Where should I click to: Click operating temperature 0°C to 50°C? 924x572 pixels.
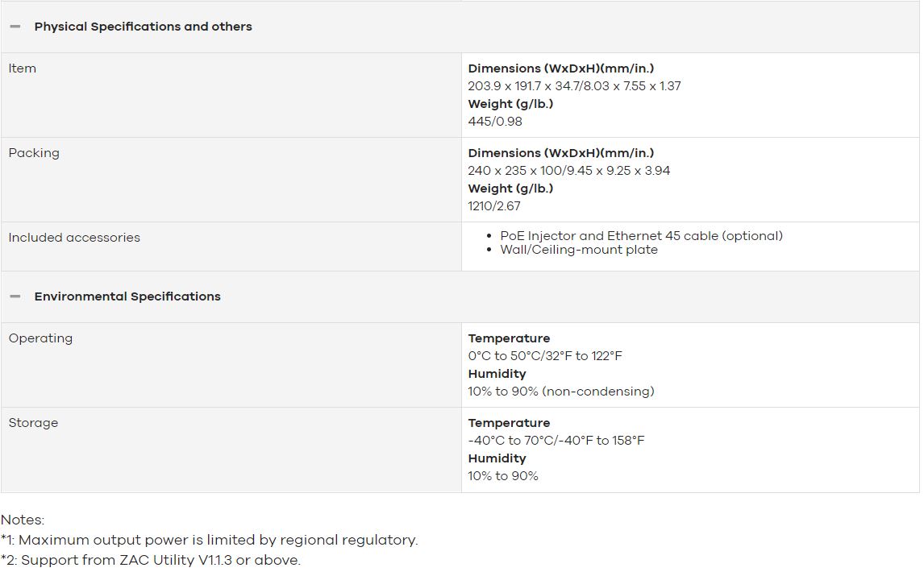point(545,356)
